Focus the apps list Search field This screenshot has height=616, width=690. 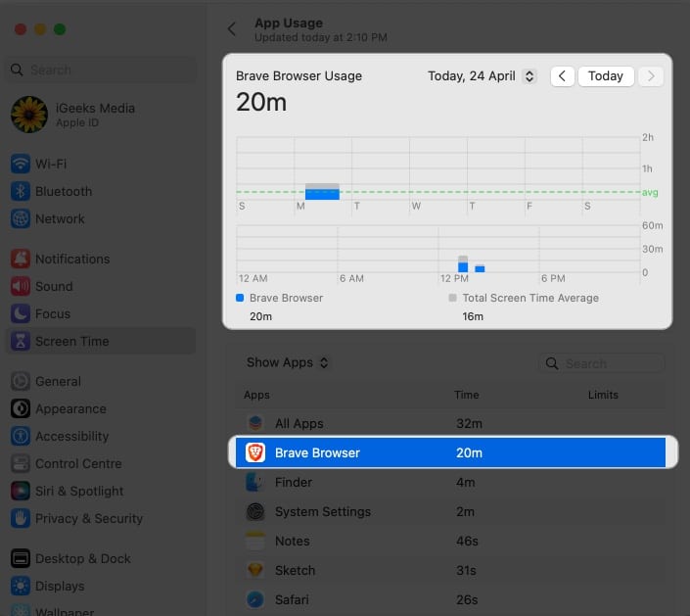tap(601, 363)
